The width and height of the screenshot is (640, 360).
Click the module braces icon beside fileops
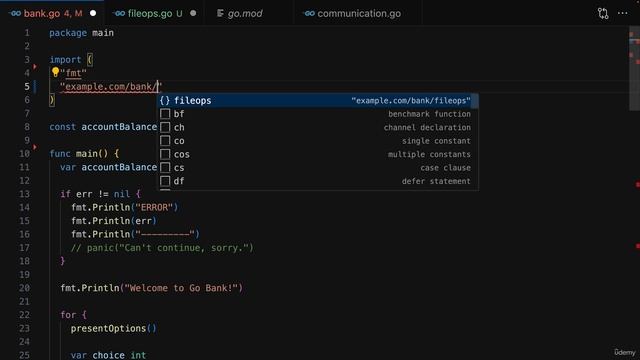coord(165,100)
